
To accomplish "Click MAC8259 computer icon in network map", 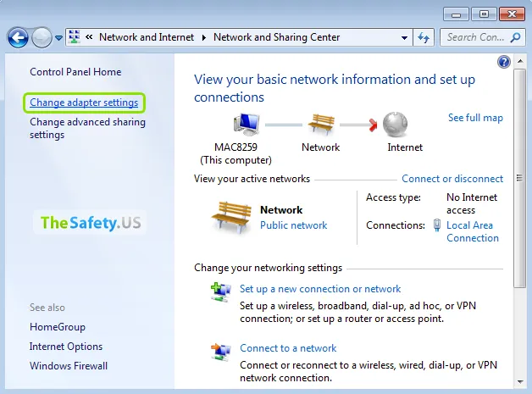I will pyautogui.click(x=247, y=125).
